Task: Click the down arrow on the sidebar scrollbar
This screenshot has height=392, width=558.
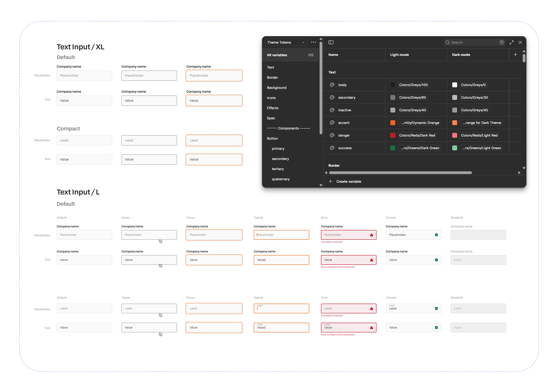Action: pos(321,185)
